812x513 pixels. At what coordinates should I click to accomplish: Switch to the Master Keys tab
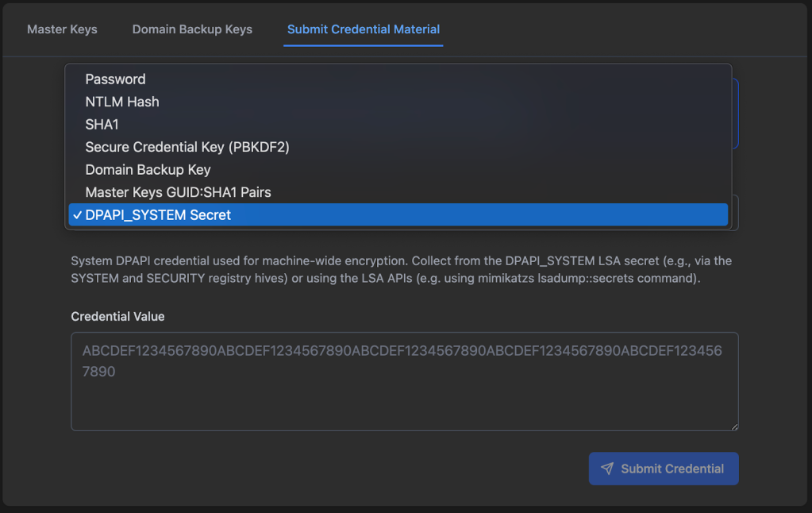coord(62,29)
